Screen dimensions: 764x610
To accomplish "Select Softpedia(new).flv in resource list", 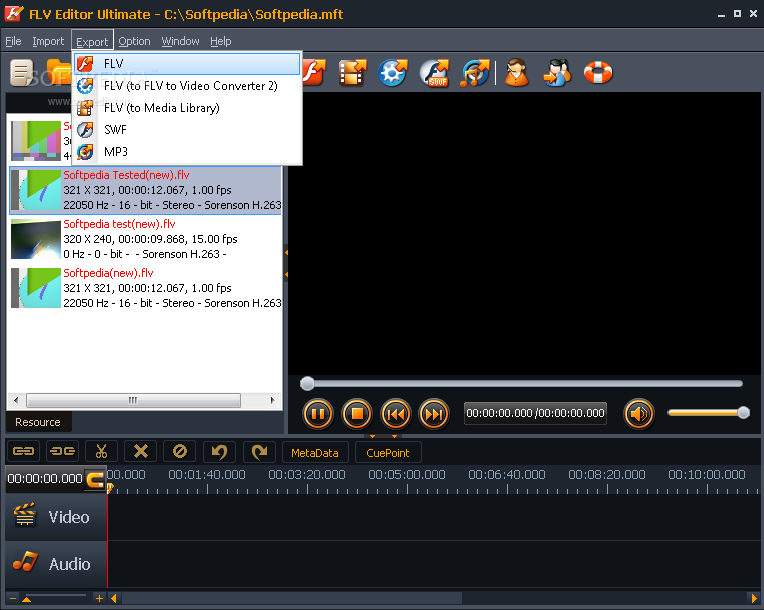I will (145, 288).
